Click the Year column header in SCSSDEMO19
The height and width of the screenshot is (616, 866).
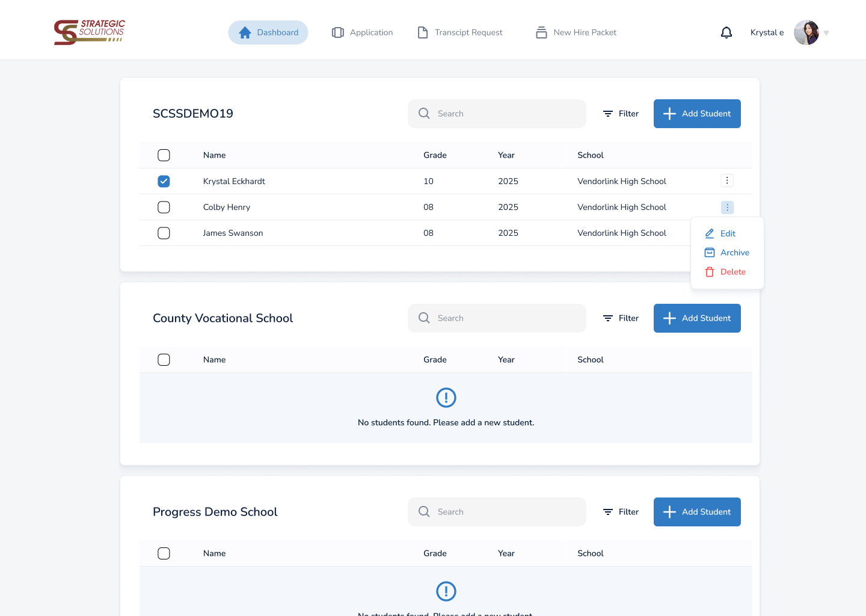(506, 155)
